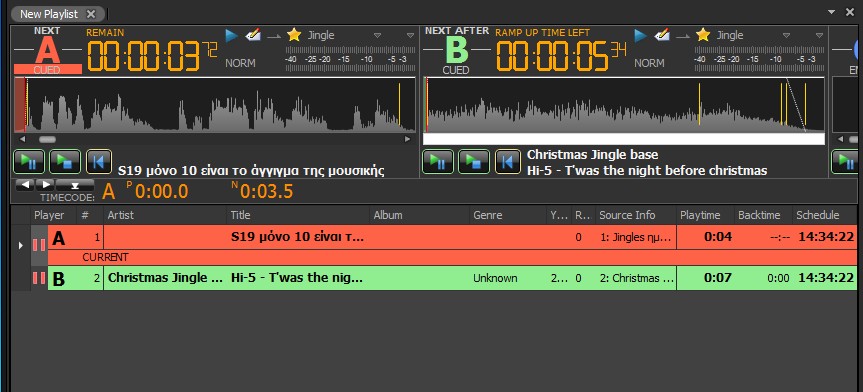Open the tag editor pencil icon in Player B
Screen dimensions: 863x392
tap(662, 35)
